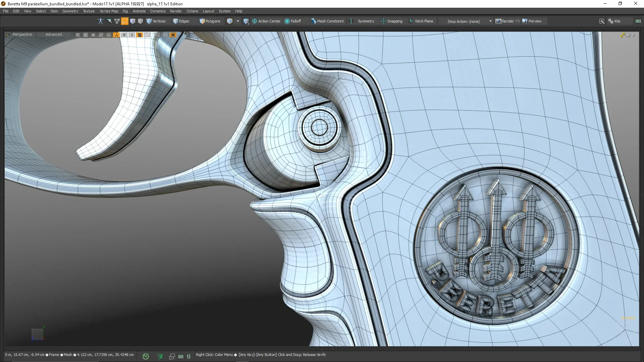644x362 pixels.
Task: Click the Right Click: Color Menu hint
Action: (x=214, y=355)
